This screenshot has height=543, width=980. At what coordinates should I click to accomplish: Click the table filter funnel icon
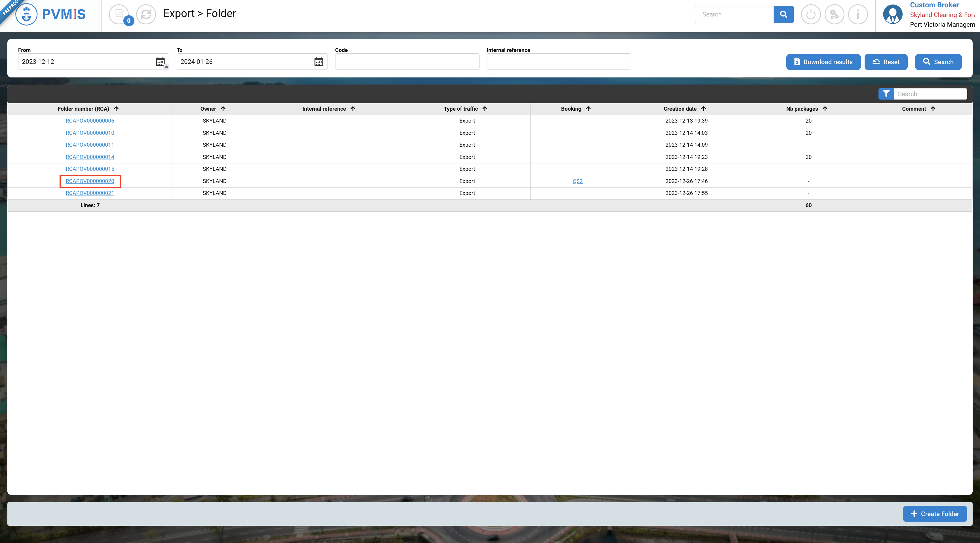click(886, 94)
